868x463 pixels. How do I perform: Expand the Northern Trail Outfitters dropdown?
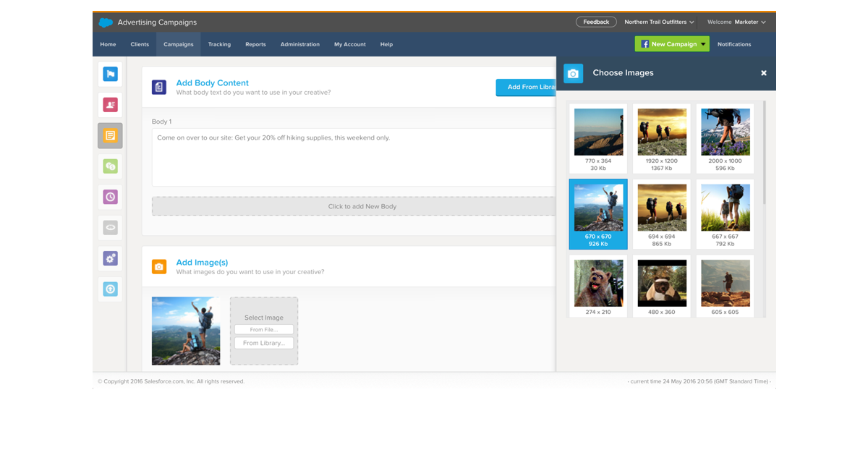coord(659,22)
